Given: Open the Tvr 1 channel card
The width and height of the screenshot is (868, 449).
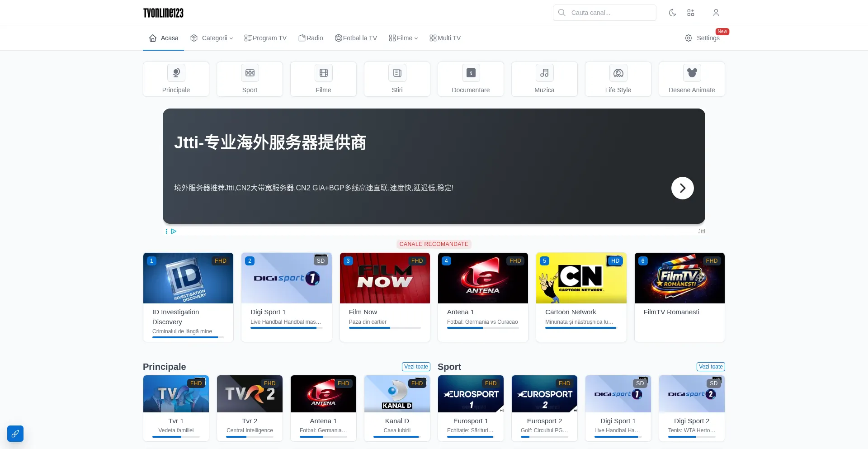Looking at the screenshot, I should pyautogui.click(x=176, y=408).
